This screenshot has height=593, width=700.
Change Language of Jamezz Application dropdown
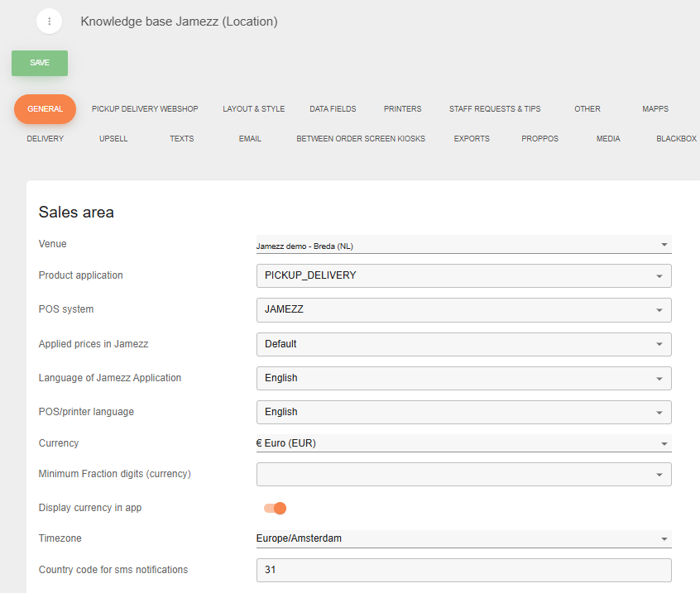(x=463, y=378)
